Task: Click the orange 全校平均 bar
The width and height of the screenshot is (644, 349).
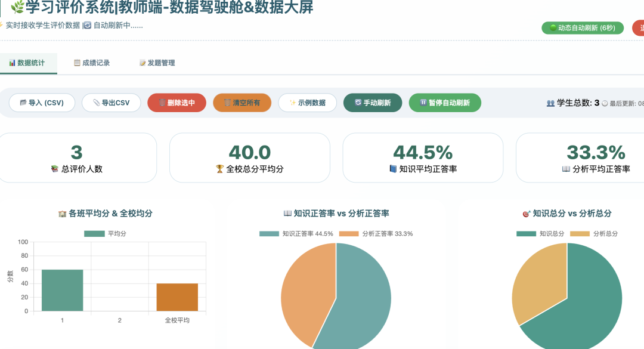Action: click(177, 297)
